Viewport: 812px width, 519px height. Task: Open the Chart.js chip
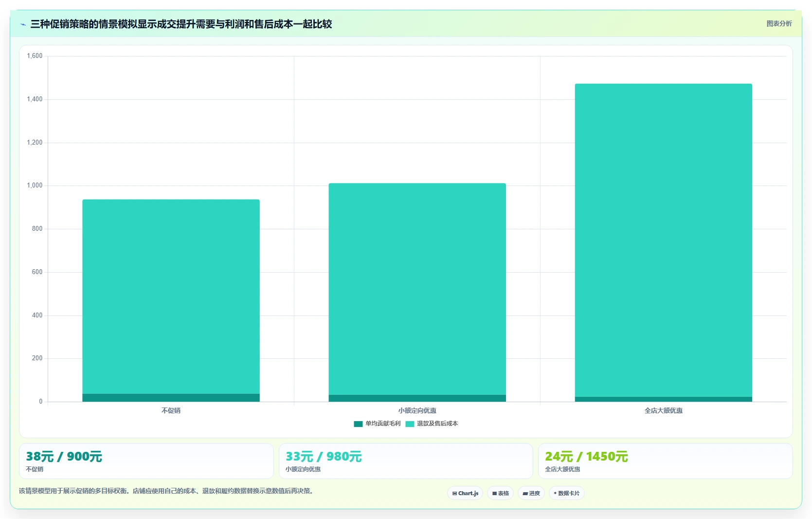click(x=465, y=493)
